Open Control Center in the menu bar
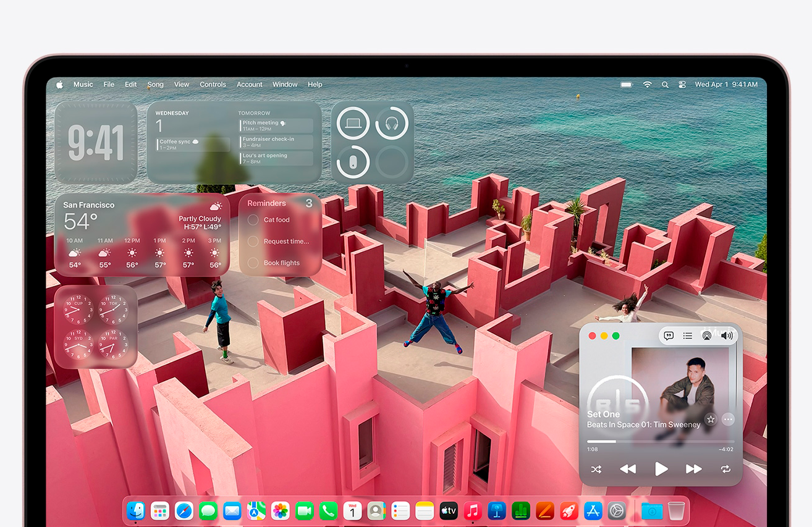This screenshot has width=812, height=527. coord(682,85)
